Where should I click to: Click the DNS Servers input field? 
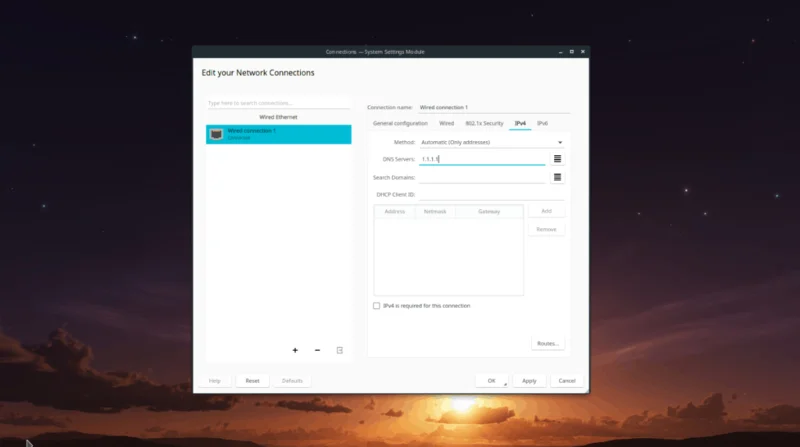point(482,159)
